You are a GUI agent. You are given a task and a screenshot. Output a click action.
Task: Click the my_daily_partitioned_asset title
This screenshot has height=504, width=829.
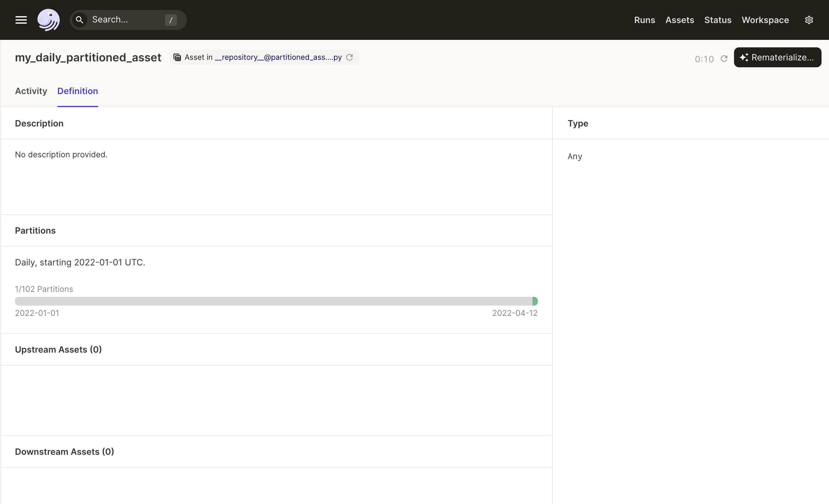88,57
